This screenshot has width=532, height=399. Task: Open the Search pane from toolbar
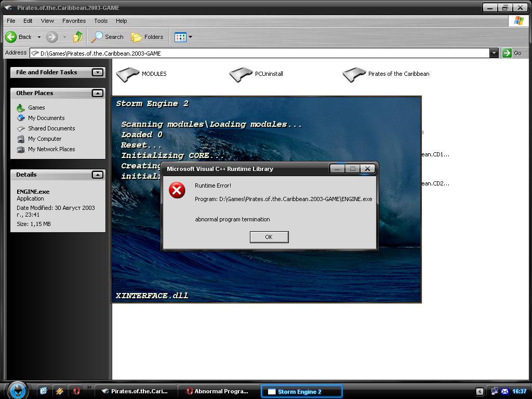pyautogui.click(x=107, y=37)
